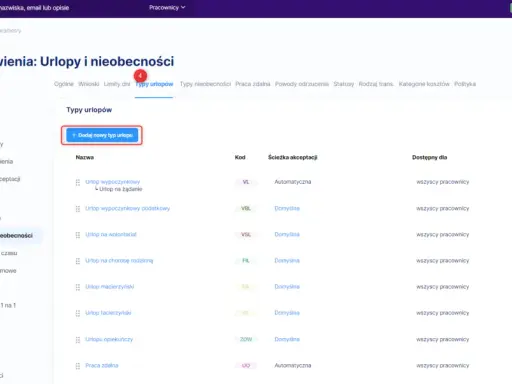The image size is (512, 384).
Task: Go to the Limity dni tab
Action: (x=117, y=84)
